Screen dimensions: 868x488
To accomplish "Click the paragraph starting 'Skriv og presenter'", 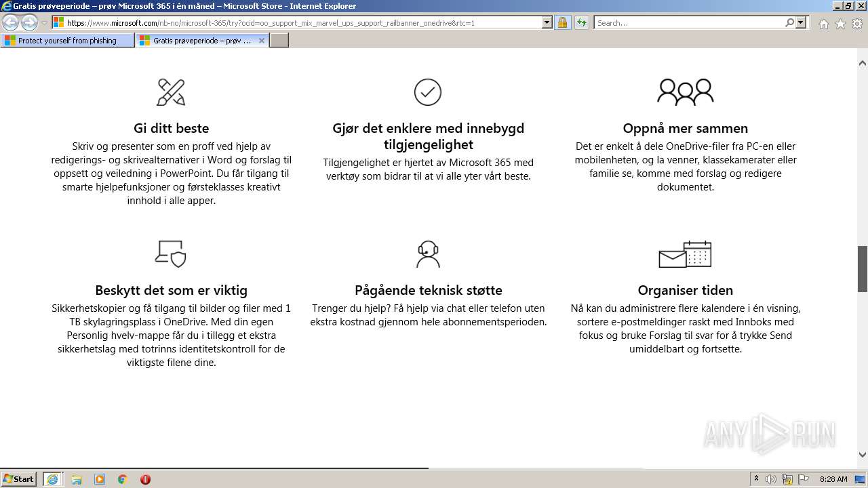I will (172, 174).
